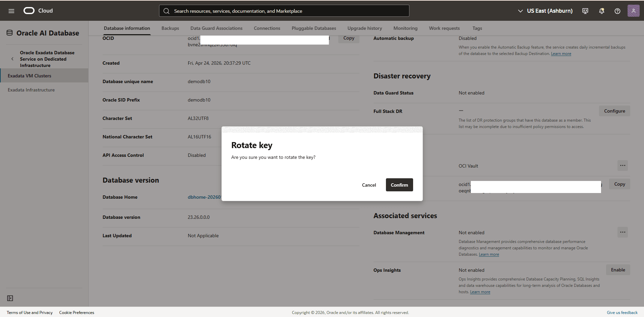This screenshot has height=317, width=644.
Task: Click the search magnifier icon
Action: [x=166, y=11]
